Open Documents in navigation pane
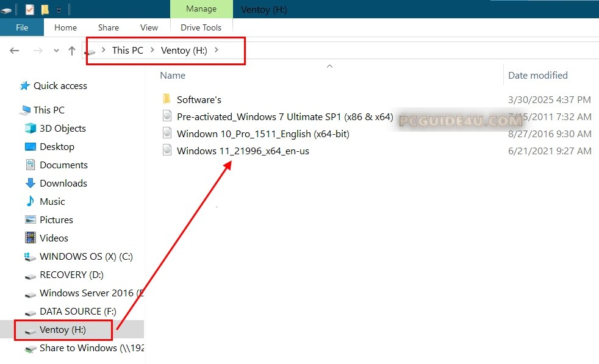599x364 pixels. (63, 165)
